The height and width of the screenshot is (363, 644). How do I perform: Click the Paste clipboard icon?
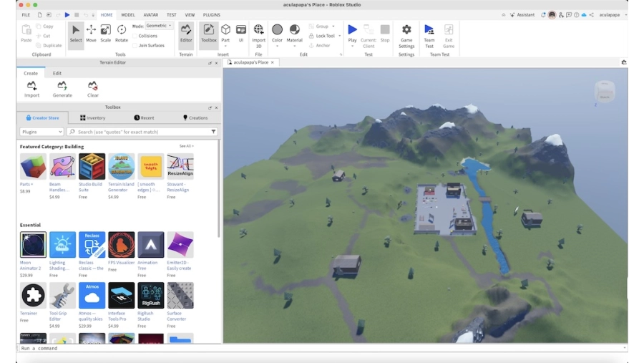click(x=26, y=30)
